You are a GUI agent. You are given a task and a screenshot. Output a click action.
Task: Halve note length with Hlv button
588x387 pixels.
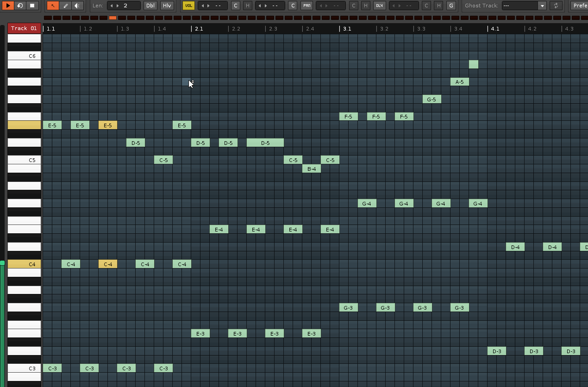167,6
